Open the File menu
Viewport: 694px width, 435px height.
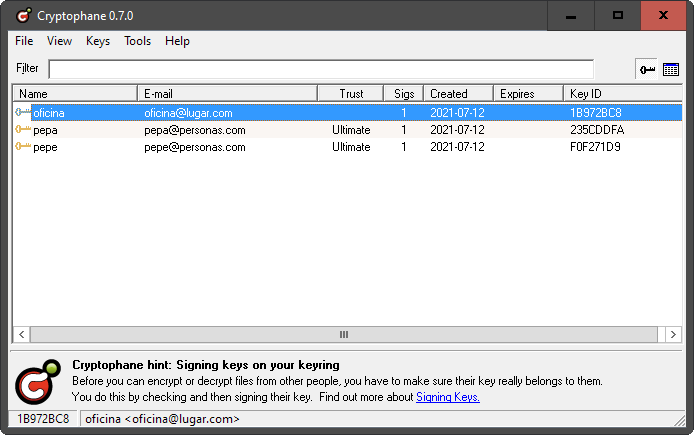coord(24,41)
